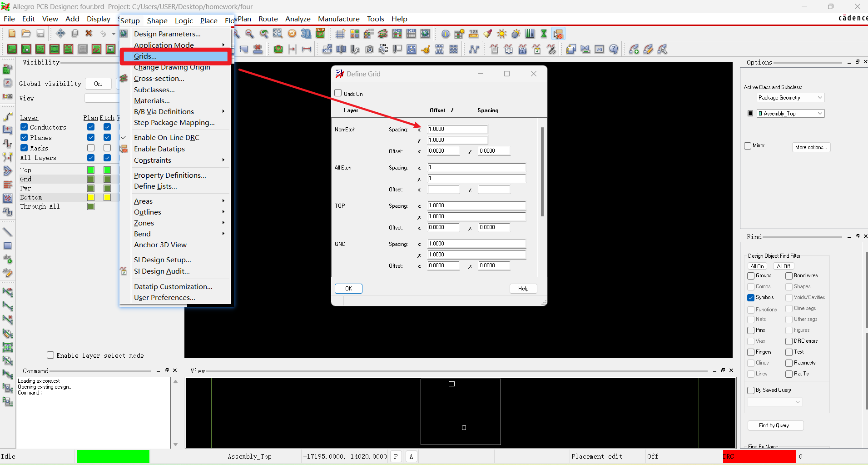The width and height of the screenshot is (868, 465).
Task: Check Groups in the Find filter
Action: click(x=751, y=276)
